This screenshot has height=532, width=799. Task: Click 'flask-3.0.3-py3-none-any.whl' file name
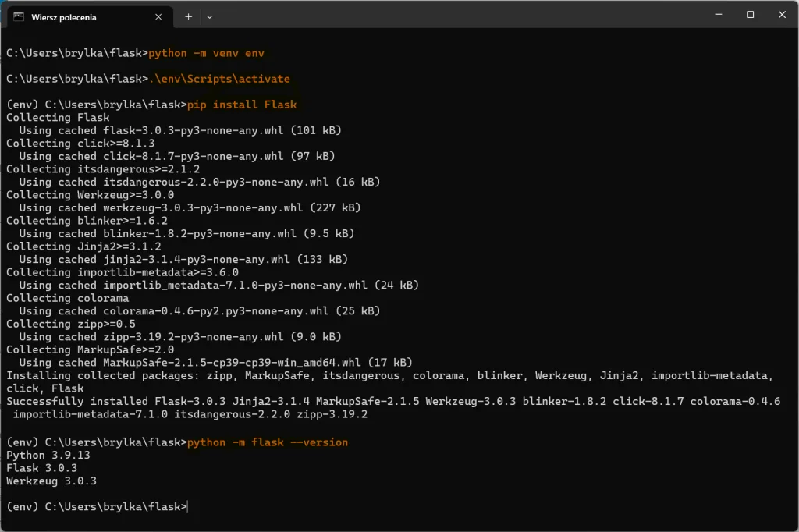[x=194, y=130]
